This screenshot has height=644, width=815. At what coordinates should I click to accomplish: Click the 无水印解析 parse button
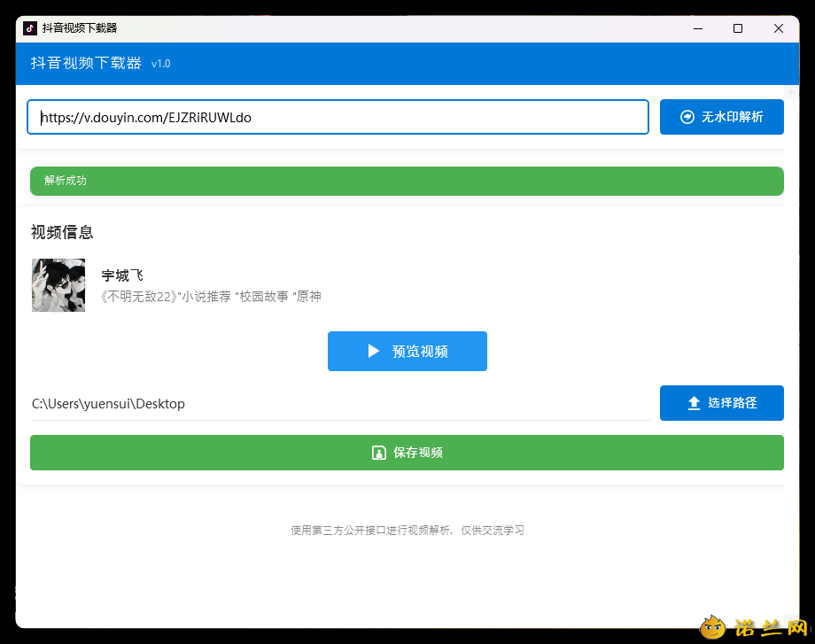[x=721, y=117]
